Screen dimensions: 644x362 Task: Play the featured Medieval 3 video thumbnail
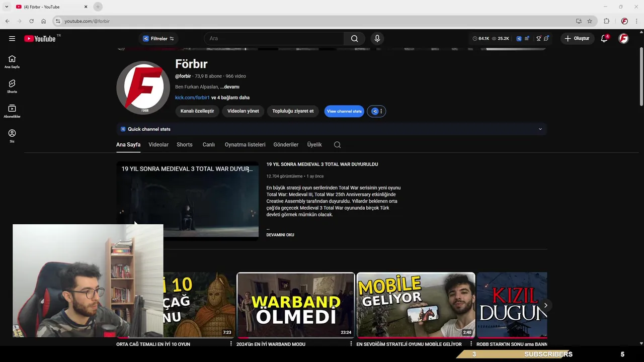click(x=187, y=201)
